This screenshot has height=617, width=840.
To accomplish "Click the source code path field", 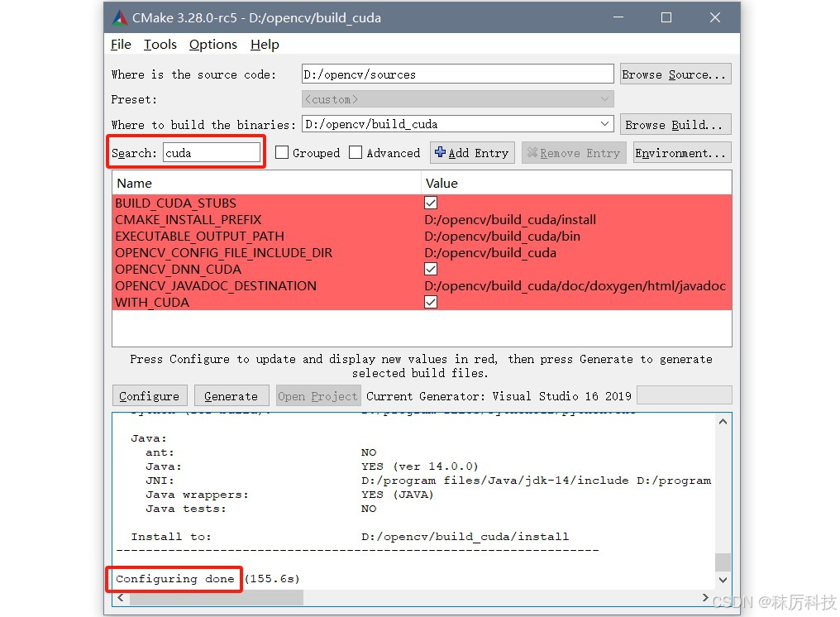I will click(x=457, y=74).
